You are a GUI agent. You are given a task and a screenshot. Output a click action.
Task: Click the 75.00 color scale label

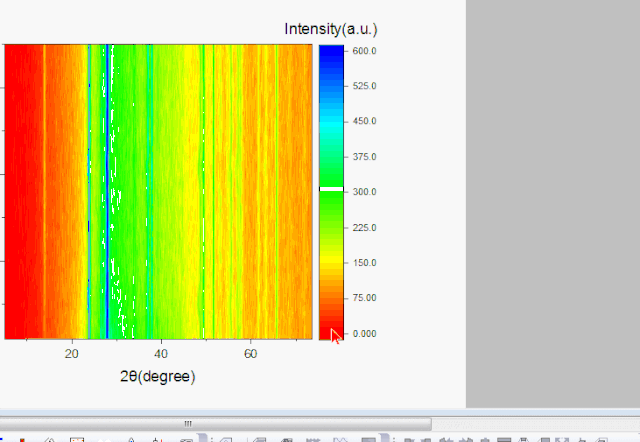(x=365, y=297)
